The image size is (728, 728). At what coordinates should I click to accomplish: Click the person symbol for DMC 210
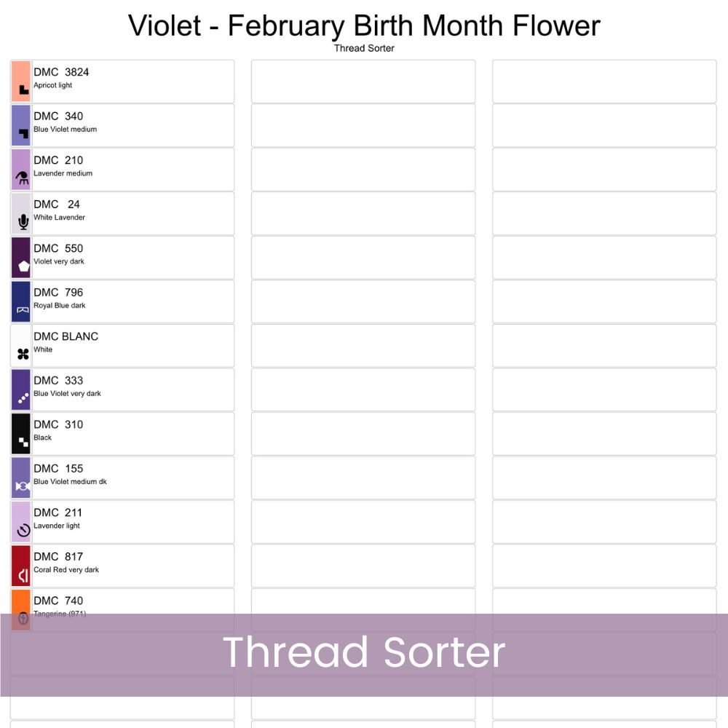point(23,178)
